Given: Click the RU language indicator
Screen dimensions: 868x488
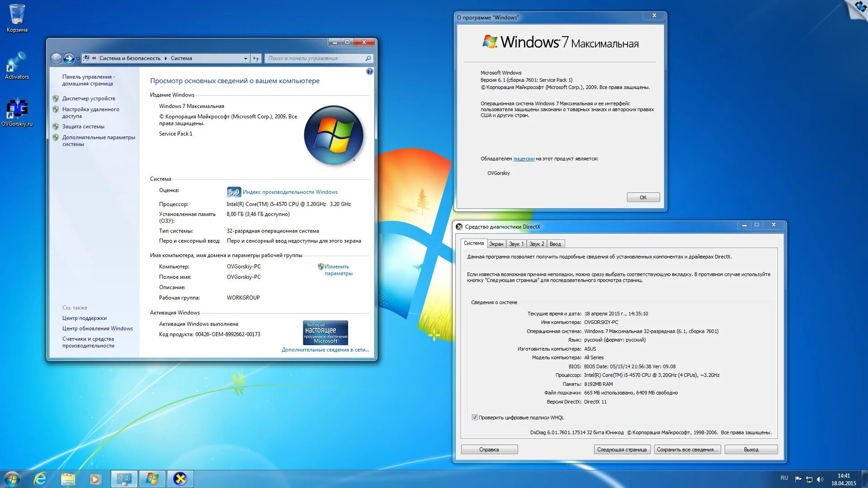Looking at the screenshot, I should coord(784,478).
